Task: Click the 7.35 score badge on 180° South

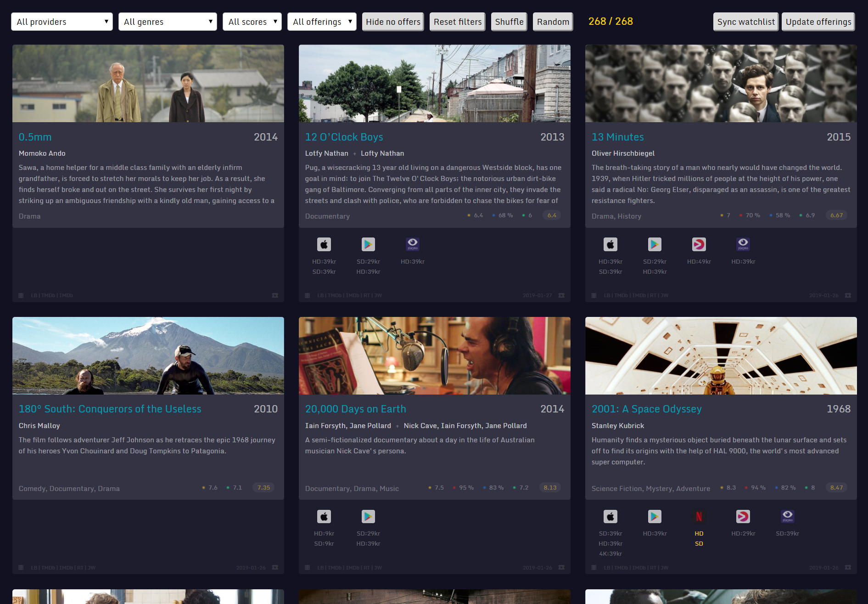Action: coord(263,487)
